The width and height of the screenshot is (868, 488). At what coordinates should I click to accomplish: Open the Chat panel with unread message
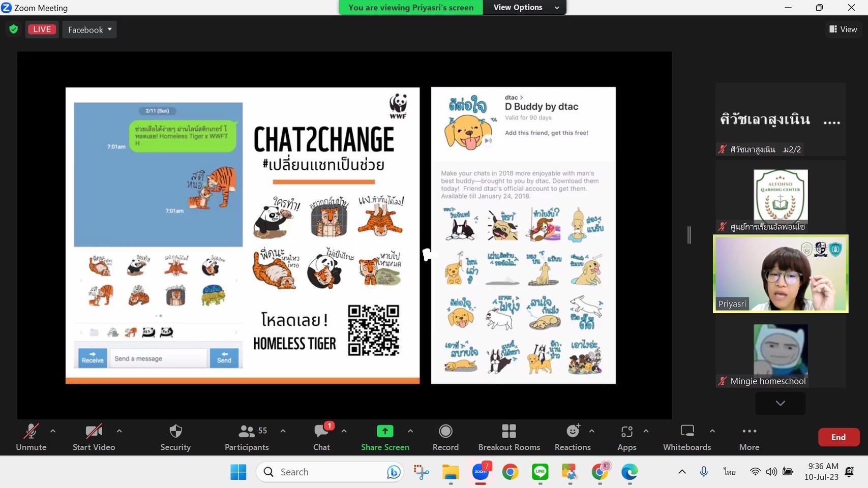pyautogui.click(x=321, y=437)
